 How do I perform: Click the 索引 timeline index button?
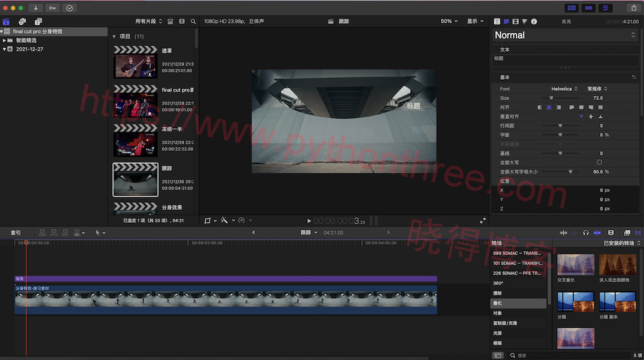(15, 232)
